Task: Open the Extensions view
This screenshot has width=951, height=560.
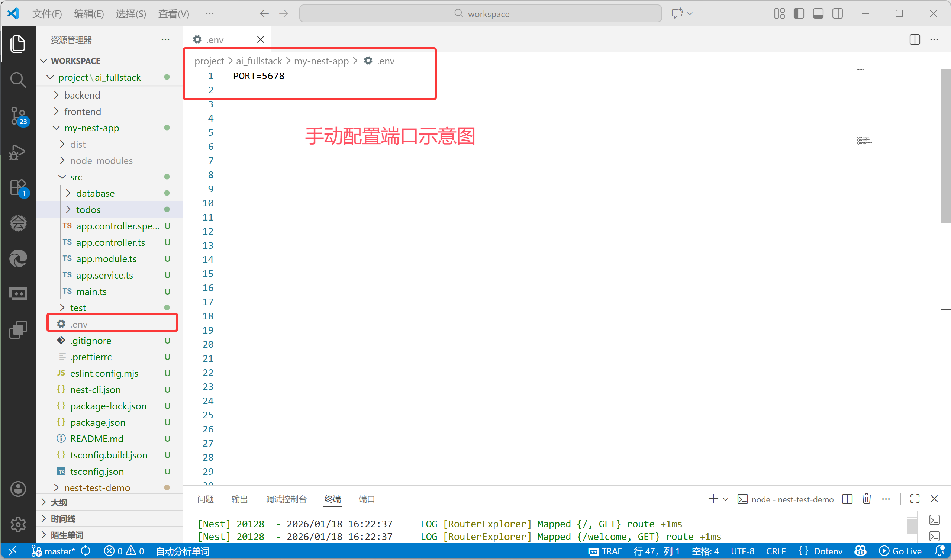Action: (18, 187)
